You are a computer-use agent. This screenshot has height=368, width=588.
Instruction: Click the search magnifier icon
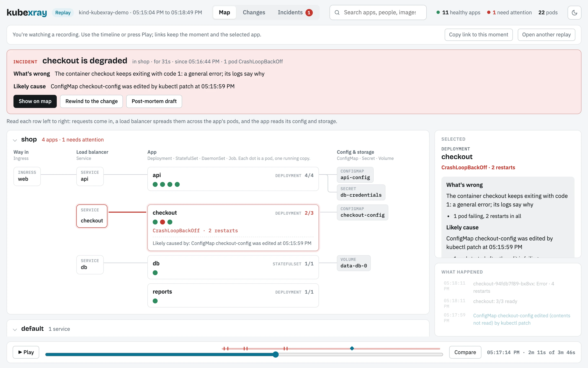pos(337,12)
